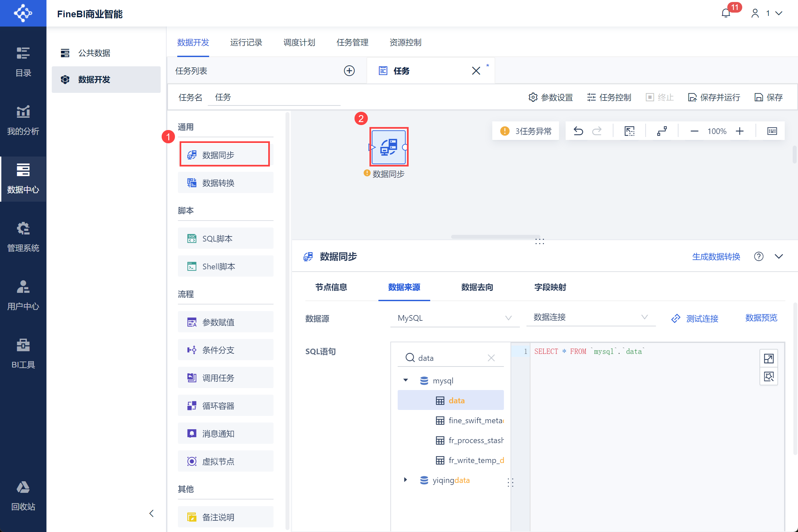798x532 pixels.
Task: Click the fit-to-canvas selection icon
Action: pyautogui.click(x=629, y=131)
